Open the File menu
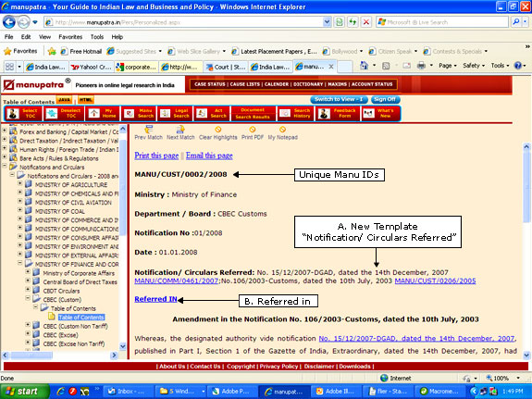This screenshot has width=532, height=399. click(x=9, y=37)
